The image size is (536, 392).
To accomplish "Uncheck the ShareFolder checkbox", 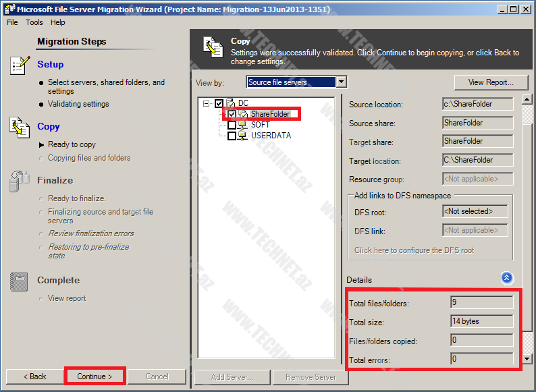I will (232, 115).
